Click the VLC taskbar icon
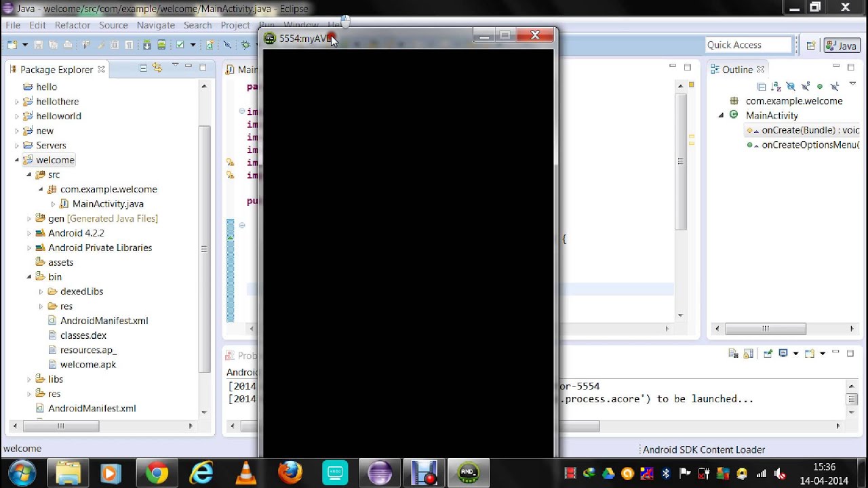Viewport: 868px width, 488px height. tap(245, 473)
